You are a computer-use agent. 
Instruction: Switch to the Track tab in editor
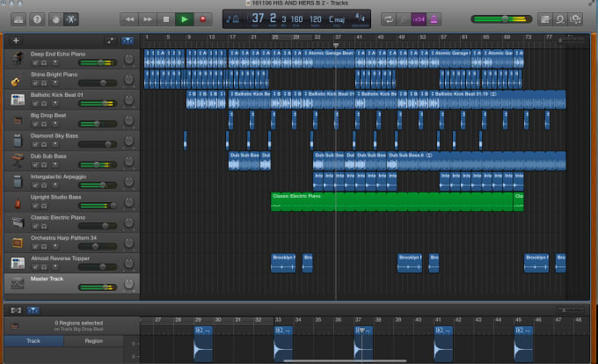(33, 341)
